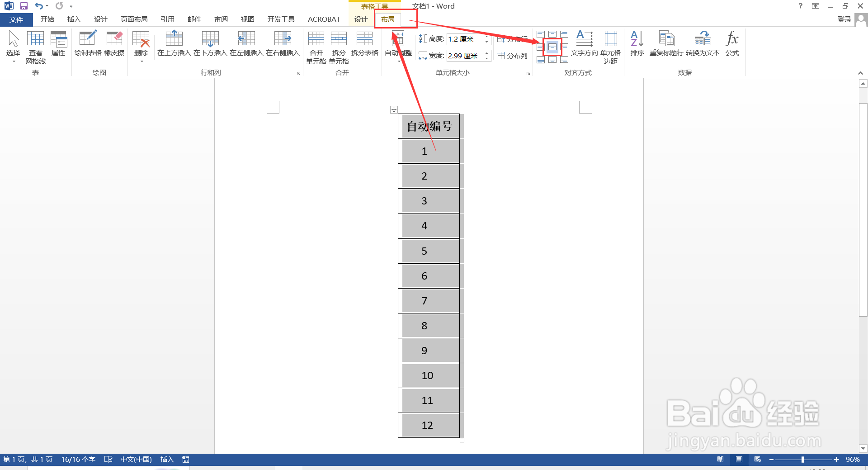The height and width of the screenshot is (470, 868).
Task: Open table Properties (属性)
Action: (x=58, y=44)
